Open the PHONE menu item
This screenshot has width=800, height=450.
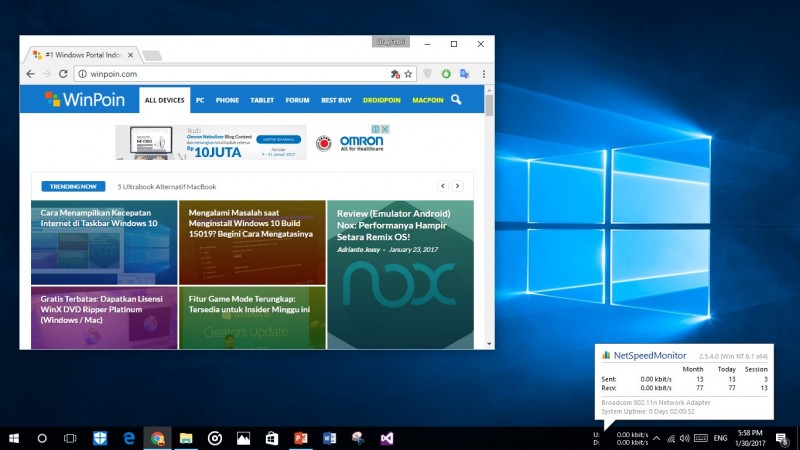[227, 101]
